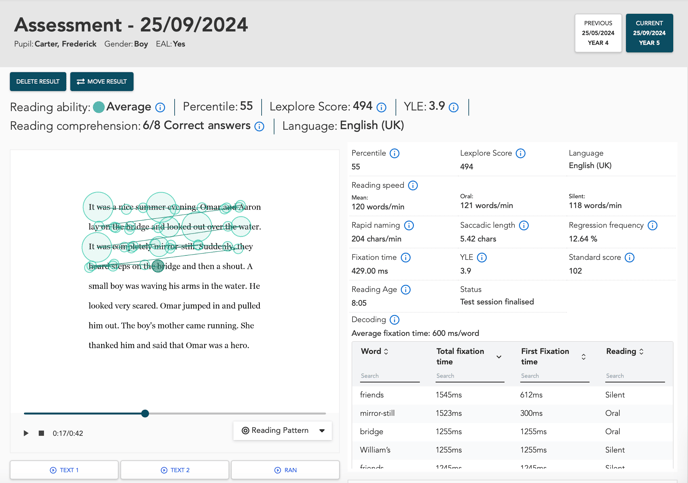Show Fixation time info icon
Screen dimensions: 688x483
click(x=405, y=258)
